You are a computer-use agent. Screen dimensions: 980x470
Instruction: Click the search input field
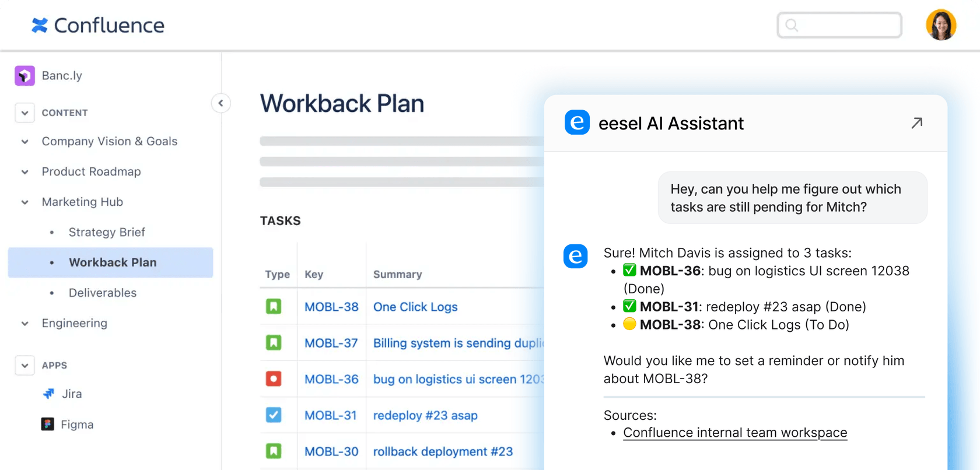(x=839, y=25)
